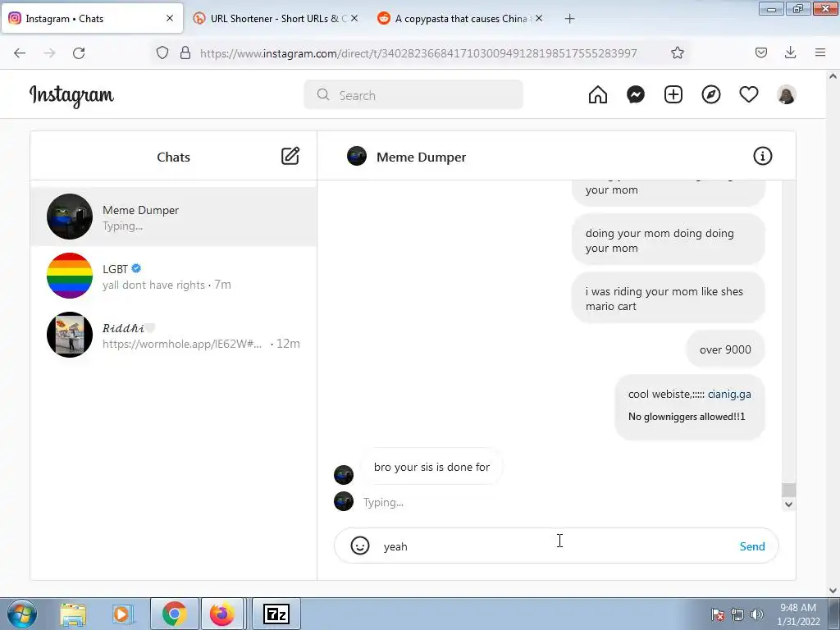Image resolution: width=840 pixels, height=630 pixels.
Task: Click the network tray icon
Action: [737, 614]
